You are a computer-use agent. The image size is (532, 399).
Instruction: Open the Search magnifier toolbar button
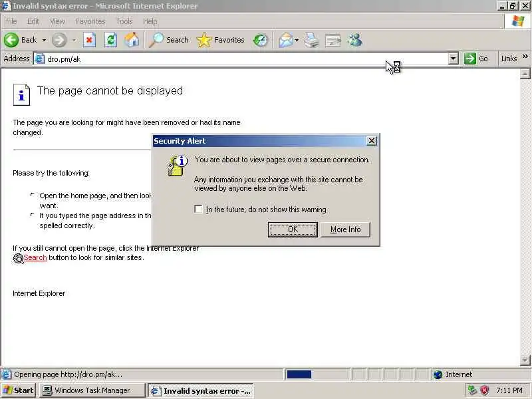169,40
